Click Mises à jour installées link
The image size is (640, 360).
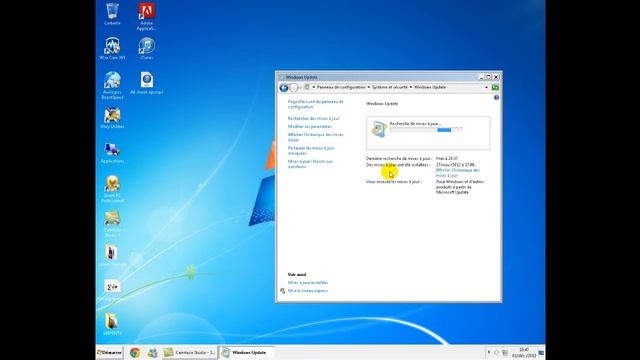pyautogui.click(x=308, y=282)
